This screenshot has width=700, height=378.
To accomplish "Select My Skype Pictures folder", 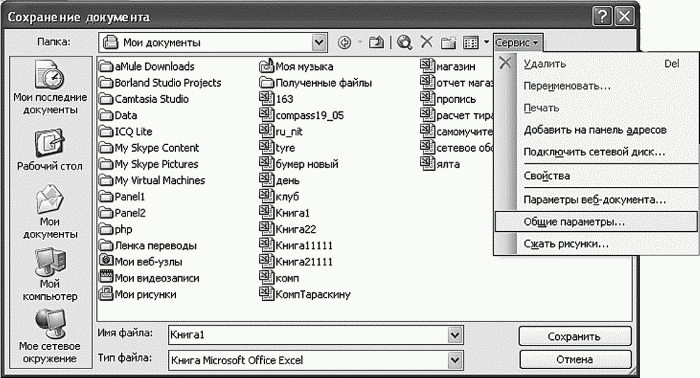I will point(149,164).
